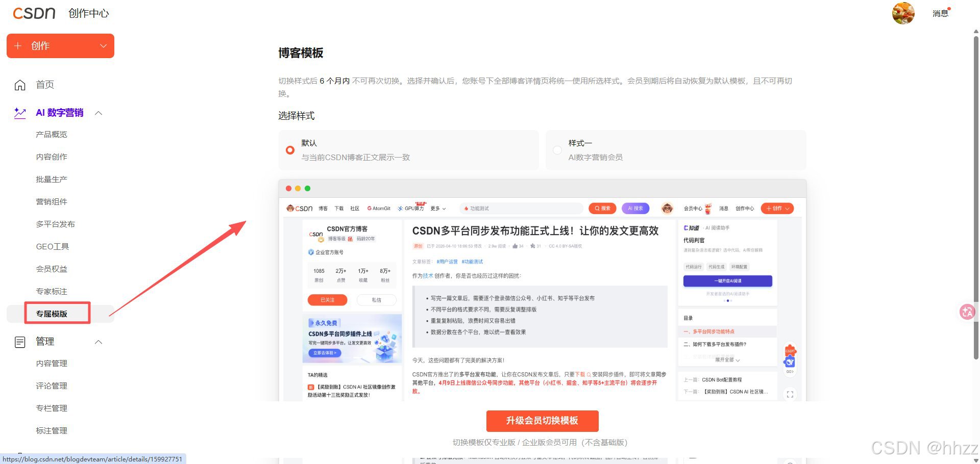Click the pink translate floating icon
The width and height of the screenshot is (980, 464).
(x=967, y=312)
